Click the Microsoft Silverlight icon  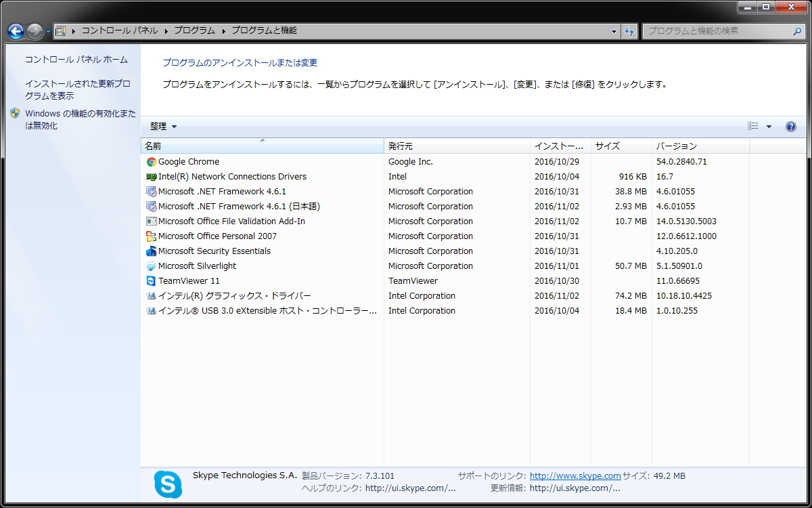[x=152, y=266]
